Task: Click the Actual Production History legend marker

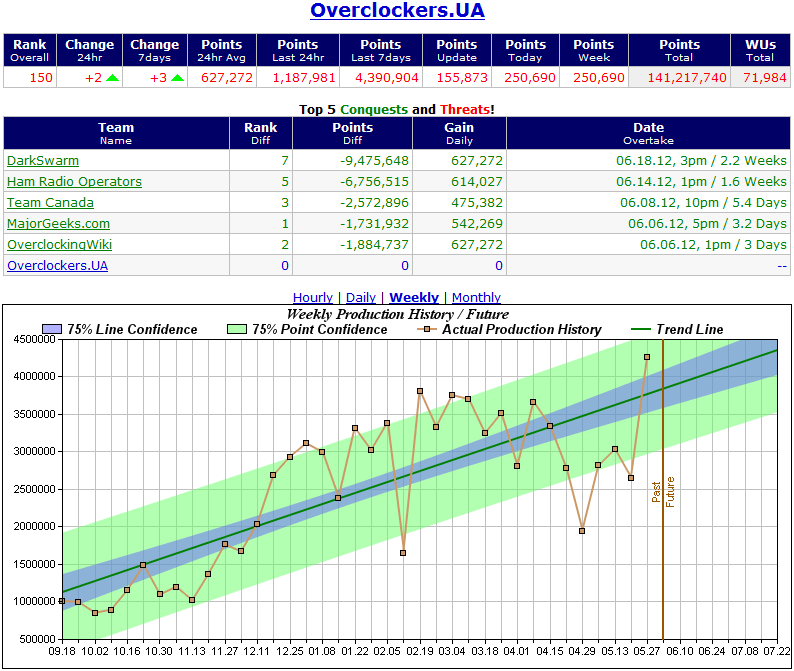Action: click(x=427, y=329)
